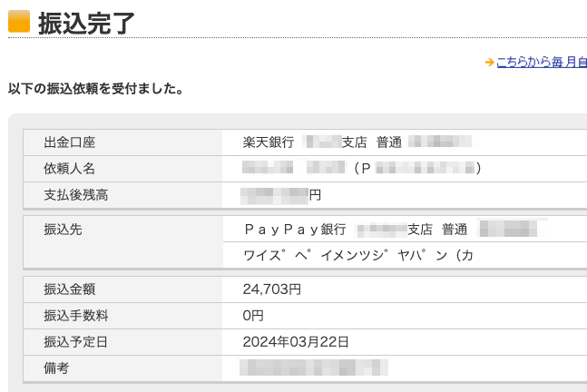Open the こちらから毎月自 link
The width and height of the screenshot is (587, 392).
click(541, 63)
